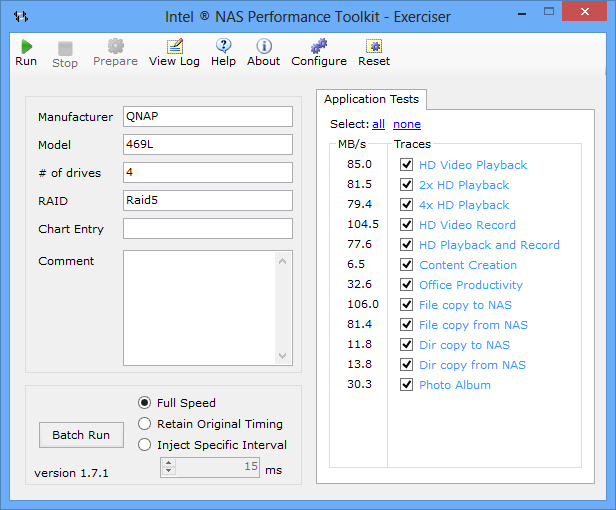Maximize the Exerciser window
Image resolution: width=616 pixels, height=510 pixels.
[549, 11]
